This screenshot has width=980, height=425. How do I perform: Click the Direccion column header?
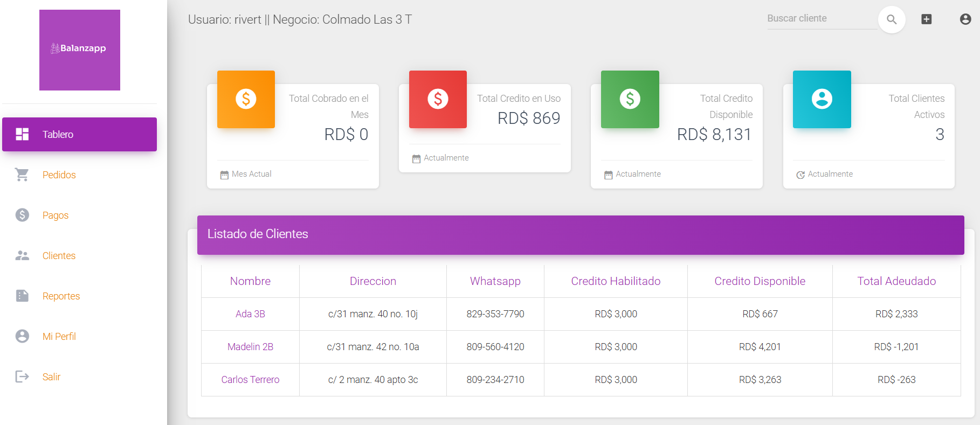(373, 281)
